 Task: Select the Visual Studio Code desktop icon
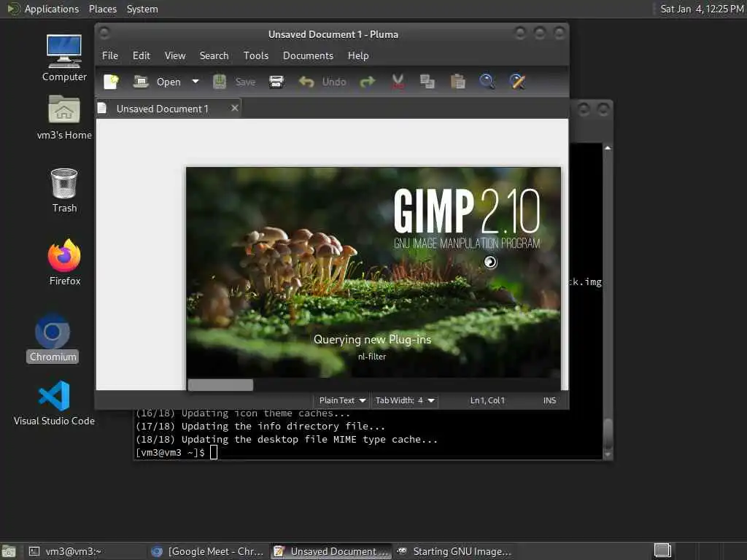click(54, 402)
